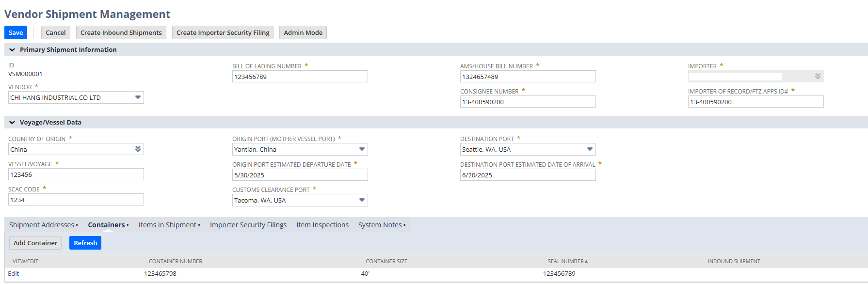The height and width of the screenshot is (284, 868).
Task: Click Create Inbound Shipments button
Action: point(121,32)
